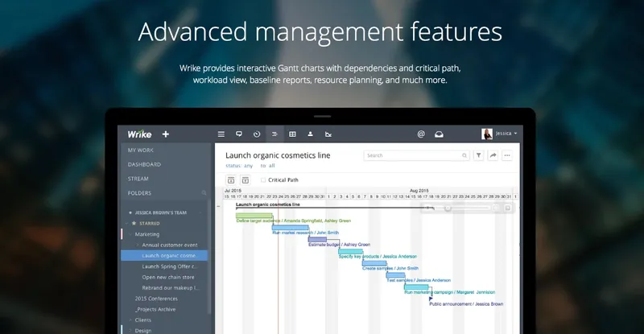Click the STARRED star icon
The height and width of the screenshot is (334, 644).
tap(134, 223)
